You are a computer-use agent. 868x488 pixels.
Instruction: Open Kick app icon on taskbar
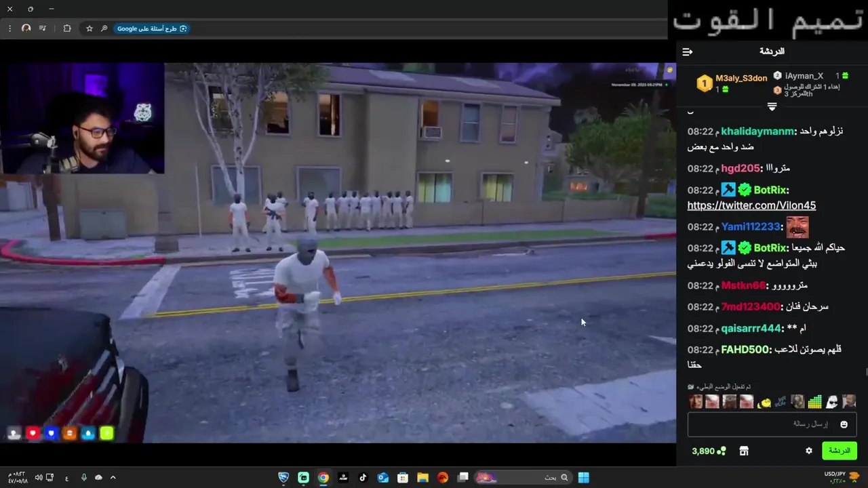(x=303, y=477)
